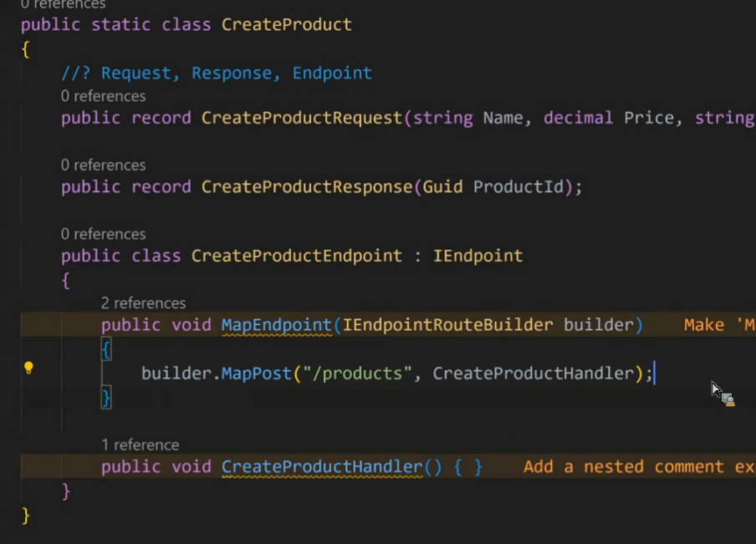Click the CreateProductRequest record name
The image size is (756, 544).
(302, 118)
